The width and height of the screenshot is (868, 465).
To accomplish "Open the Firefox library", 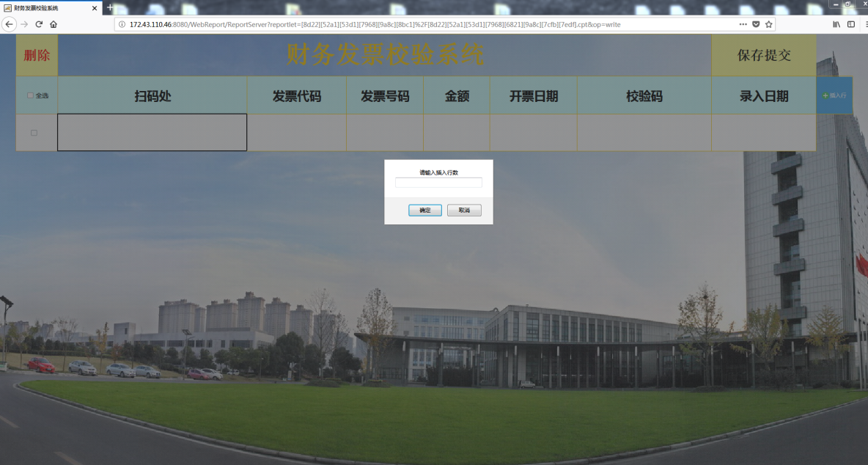I will coord(836,24).
